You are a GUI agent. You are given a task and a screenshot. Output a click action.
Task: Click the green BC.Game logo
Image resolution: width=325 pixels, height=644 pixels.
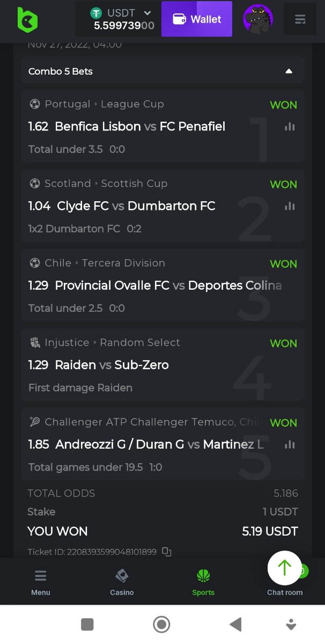tap(27, 19)
